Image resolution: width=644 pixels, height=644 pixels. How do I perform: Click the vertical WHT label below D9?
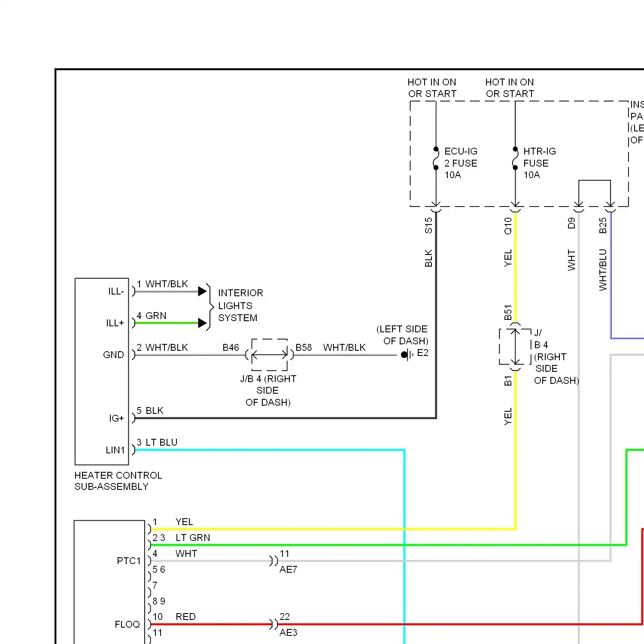point(571,260)
